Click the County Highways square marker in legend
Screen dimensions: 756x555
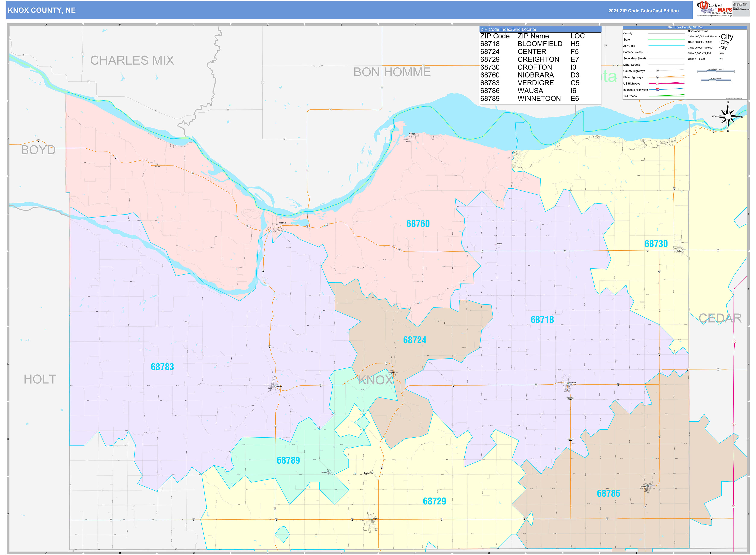(658, 71)
